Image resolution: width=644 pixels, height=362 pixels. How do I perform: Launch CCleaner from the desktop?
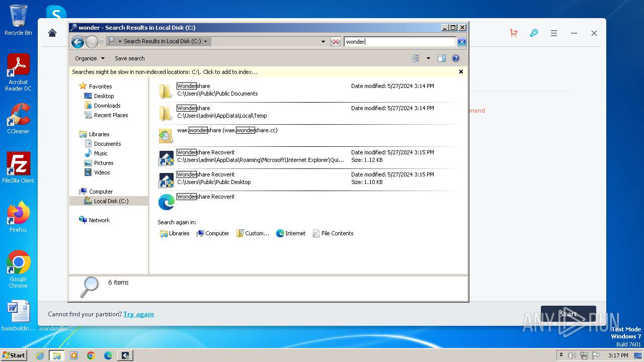coord(18,119)
